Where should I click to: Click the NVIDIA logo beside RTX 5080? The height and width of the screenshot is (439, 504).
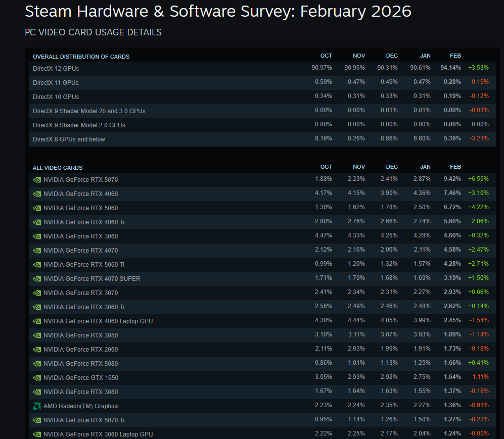[37, 364]
